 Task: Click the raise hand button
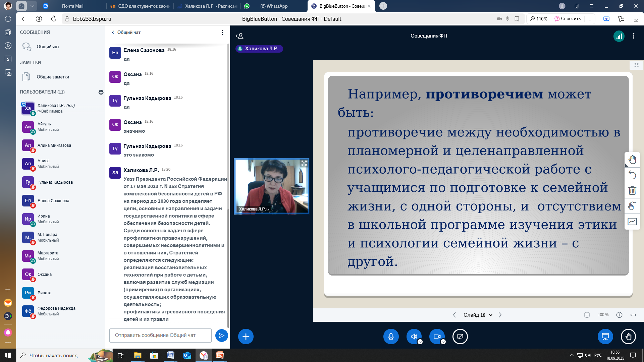pyautogui.click(x=628, y=337)
